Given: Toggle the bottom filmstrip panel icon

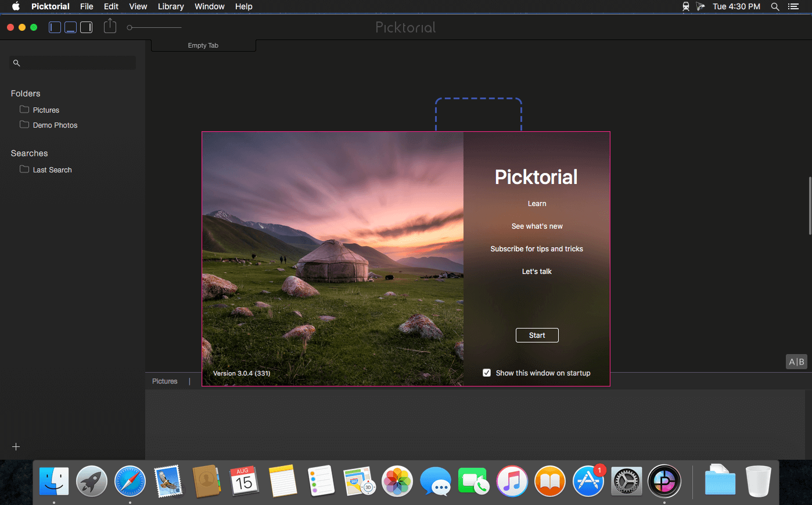Looking at the screenshot, I should click(70, 27).
